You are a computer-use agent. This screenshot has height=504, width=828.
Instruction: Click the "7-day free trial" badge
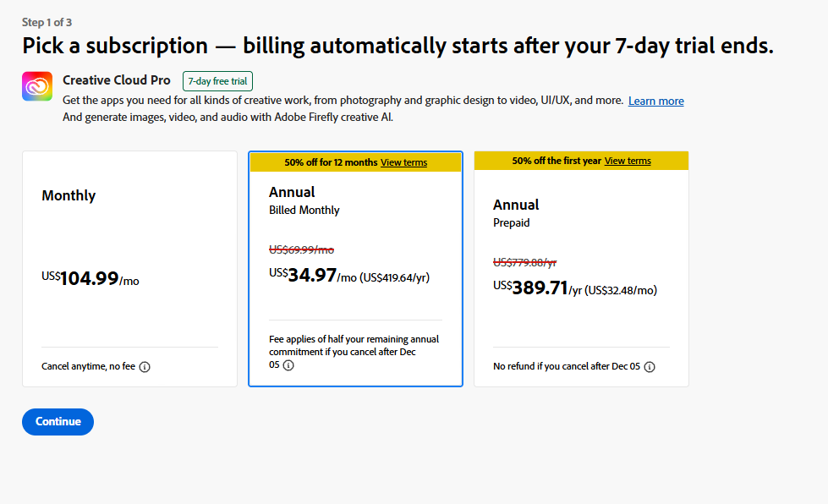point(217,81)
